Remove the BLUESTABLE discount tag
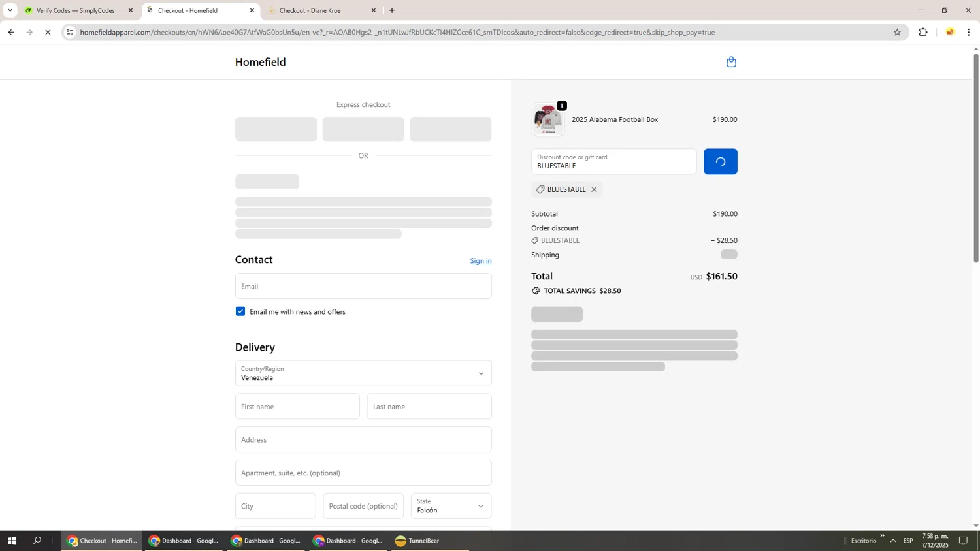 [x=594, y=189]
